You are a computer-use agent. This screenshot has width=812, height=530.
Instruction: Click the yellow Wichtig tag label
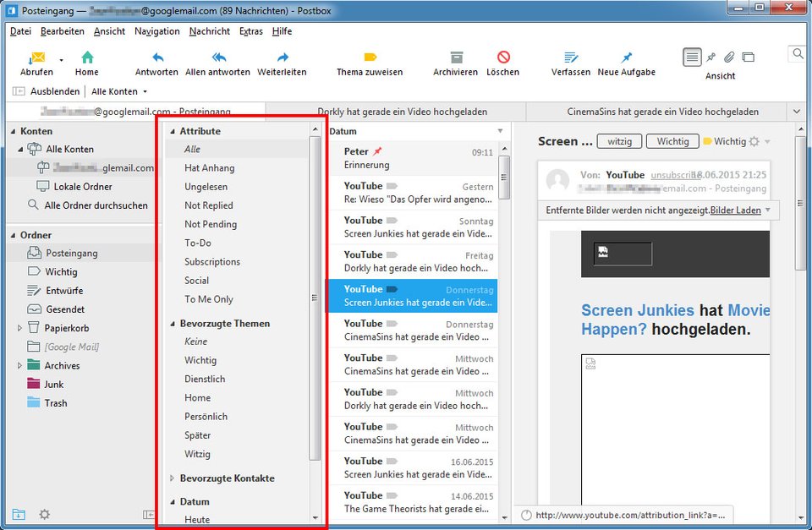coord(725,141)
